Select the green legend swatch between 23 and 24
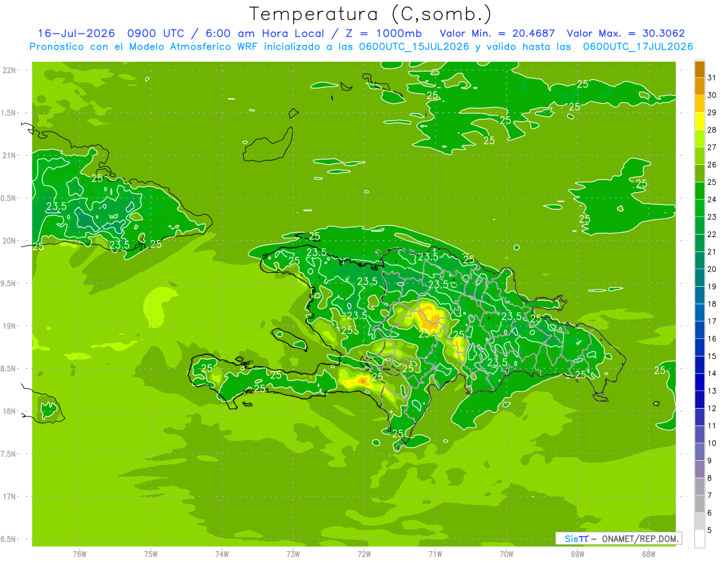 coord(699,209)
